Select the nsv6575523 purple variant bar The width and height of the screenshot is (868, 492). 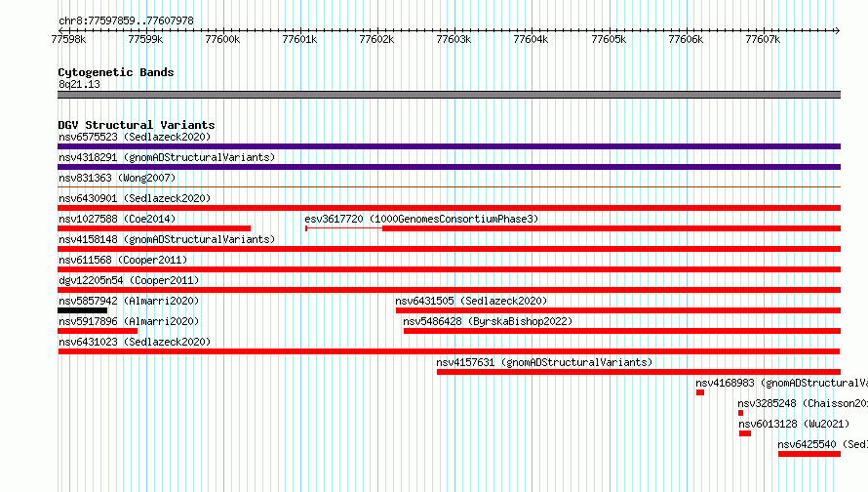click(449, 146)
